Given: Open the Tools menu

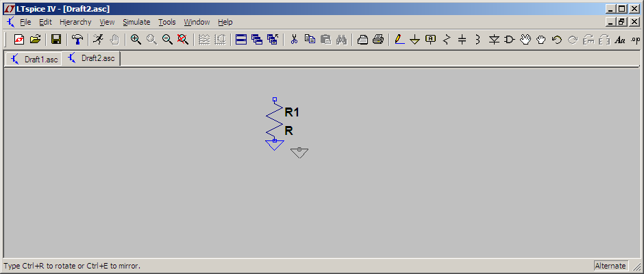Looking at the screenshot, I should pos(167,22).
